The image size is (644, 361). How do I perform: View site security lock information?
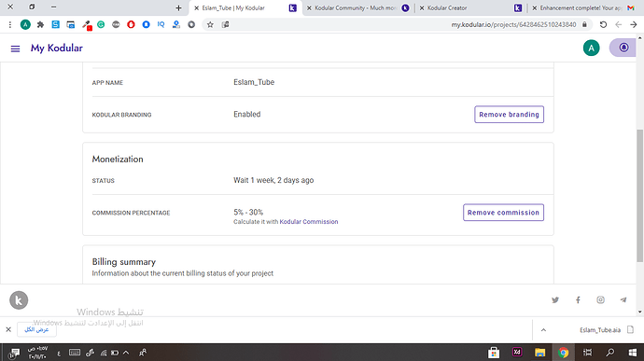point(584,24)
